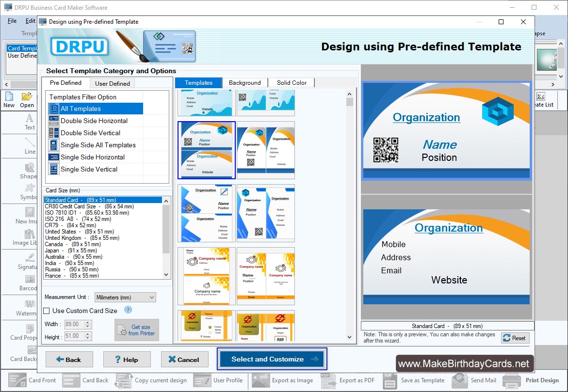Click Select and Customize button
The image size is (568, 392).
272,359
